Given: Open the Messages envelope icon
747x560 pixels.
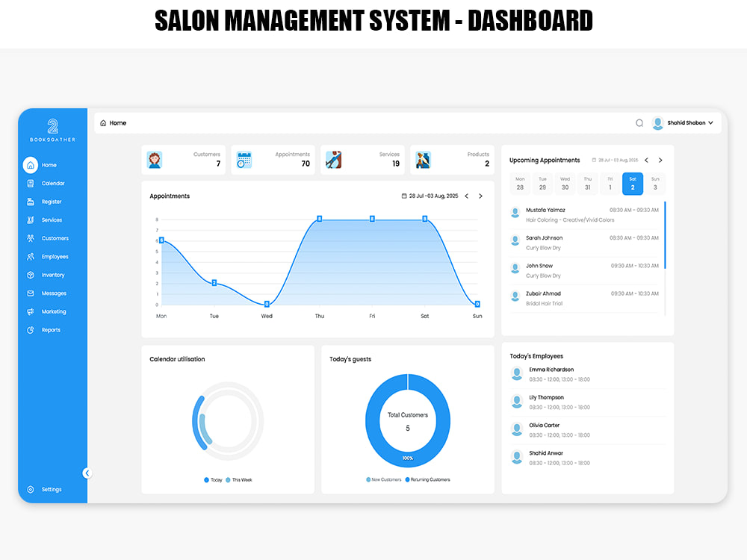Looking at the screenshot, I should tap(31, 293).
